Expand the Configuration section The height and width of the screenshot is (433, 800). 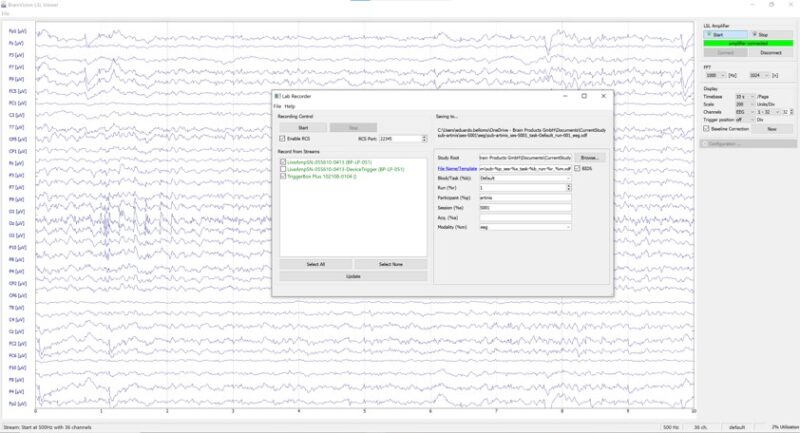pos(748,144)
